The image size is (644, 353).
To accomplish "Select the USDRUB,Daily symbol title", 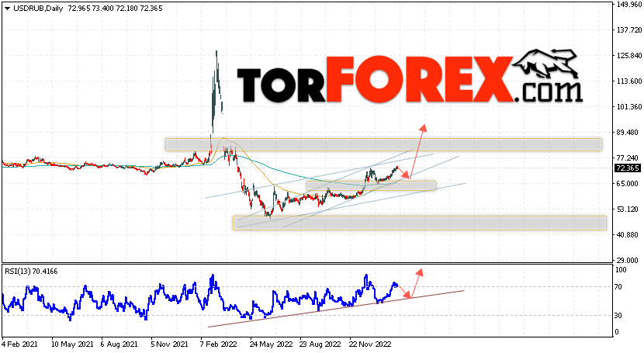I will [38, 9].
